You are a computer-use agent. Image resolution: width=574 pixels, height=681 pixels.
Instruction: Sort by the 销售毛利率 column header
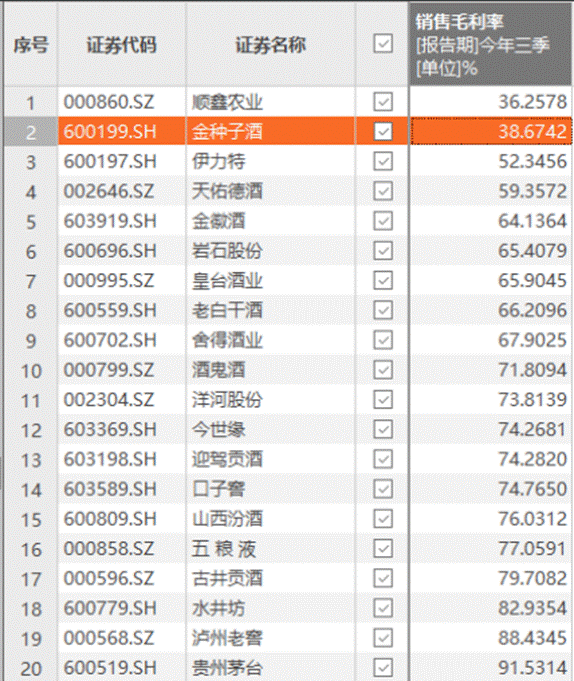(490, 44)
